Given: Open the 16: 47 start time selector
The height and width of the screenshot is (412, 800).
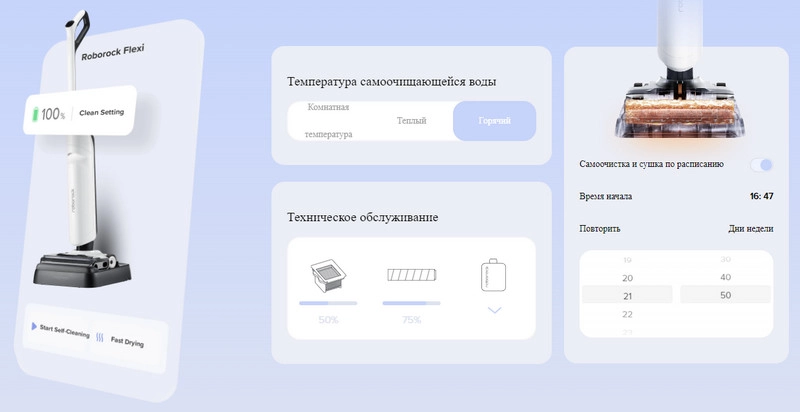Looking at the screenshot, I should (x=761, y=197).
